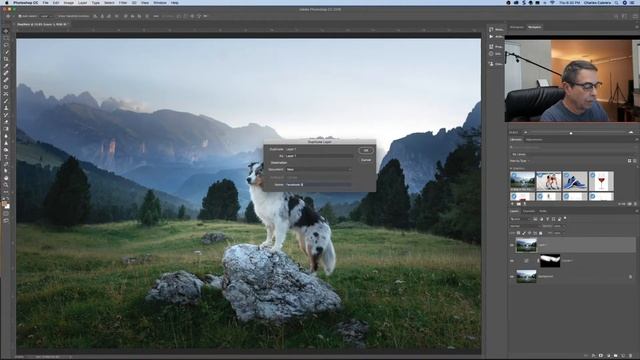Hide the masked middle layer eye icon
The height and width of the screenshot is (360, 640).
coord(511,261)
